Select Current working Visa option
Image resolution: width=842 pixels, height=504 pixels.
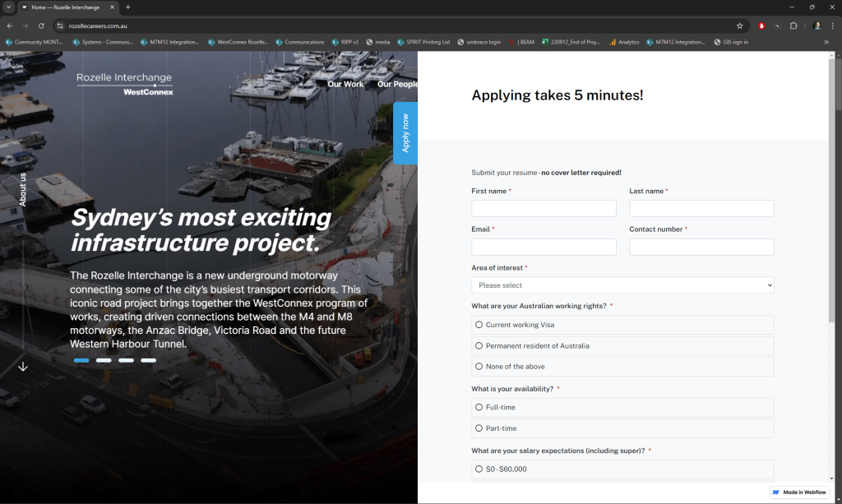click(x=479, y=325)
